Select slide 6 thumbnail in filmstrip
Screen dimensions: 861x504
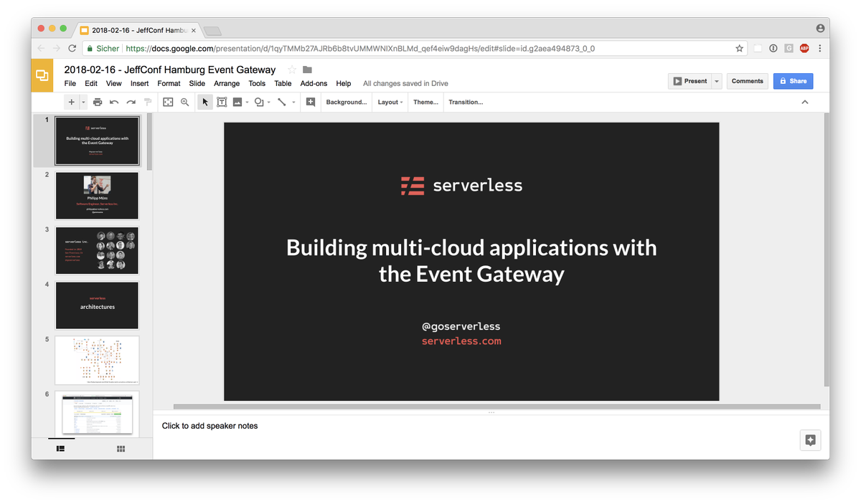point(97,413)
